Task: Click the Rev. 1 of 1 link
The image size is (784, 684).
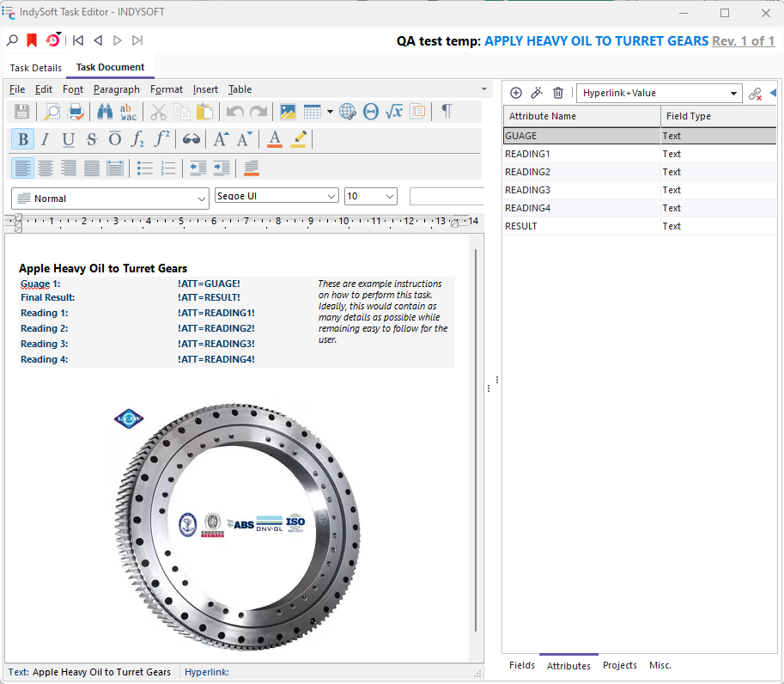Action: point(743,41)
